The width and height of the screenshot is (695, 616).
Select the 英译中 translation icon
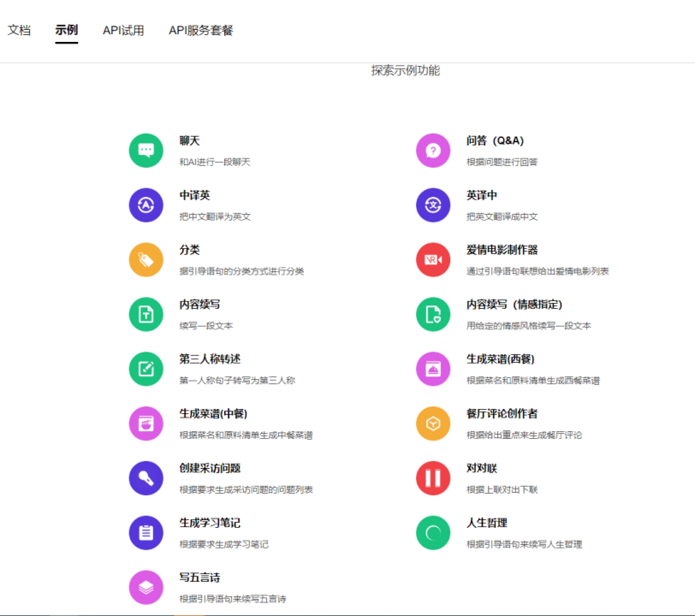coord(433,205)
